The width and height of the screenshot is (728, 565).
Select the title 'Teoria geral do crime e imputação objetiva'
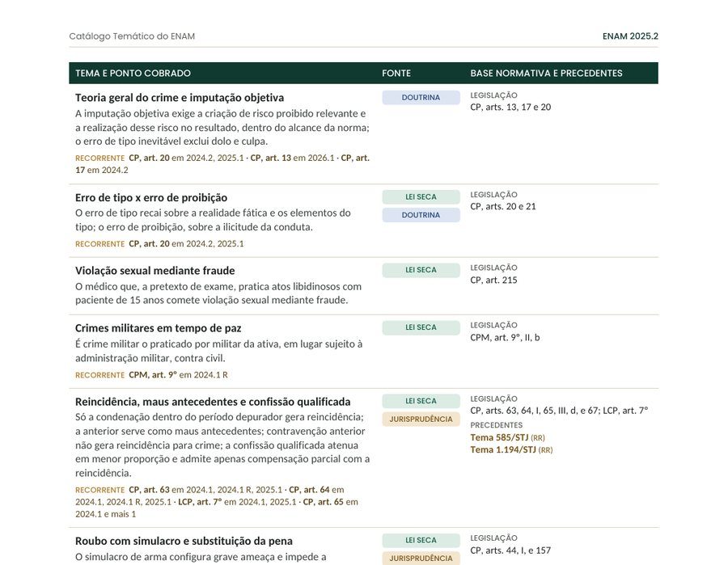[180, 98]
